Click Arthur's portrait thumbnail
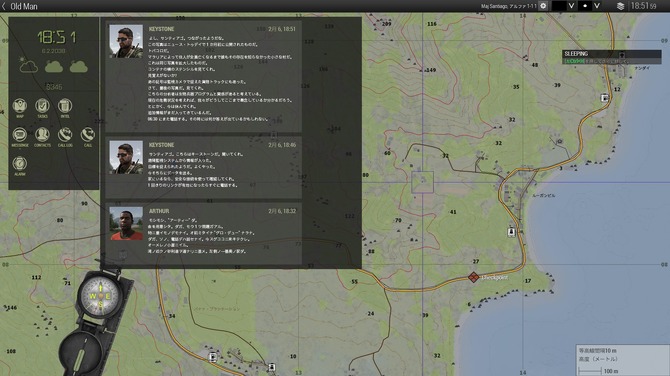 tap(126, 223)
